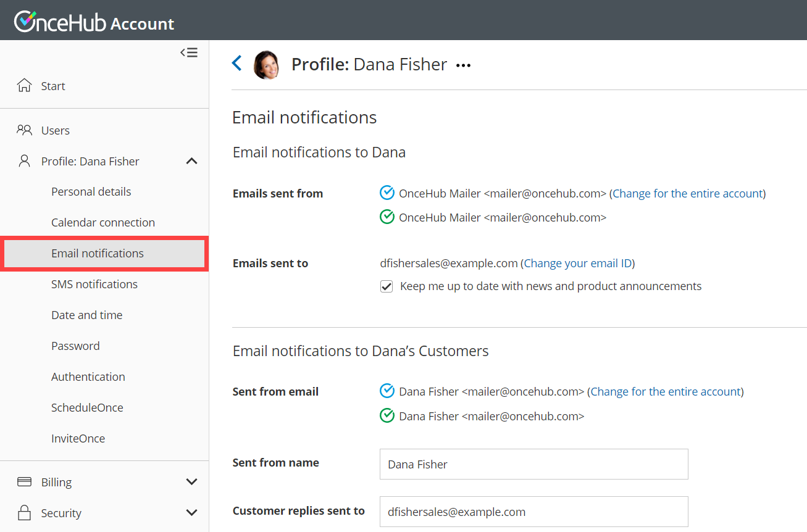The height and width of the screenshot is (532, 807).
Task: Open the Calendar connection page
Action: click(x=103, y=223)
